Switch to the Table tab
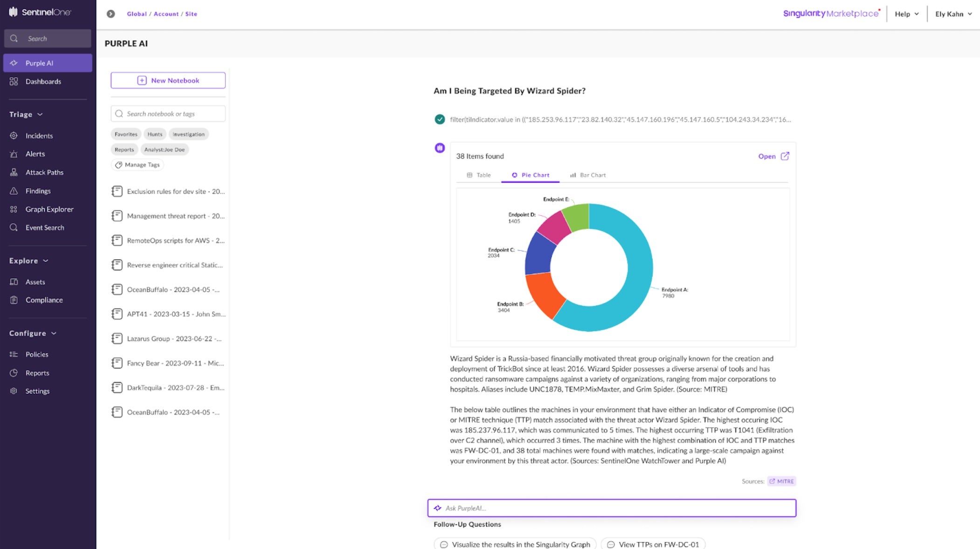980x549 pixels. pos(479,175)
